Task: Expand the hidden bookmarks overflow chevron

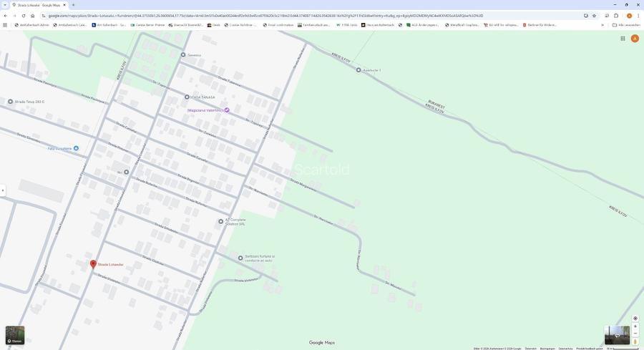Action: [602, 25]
